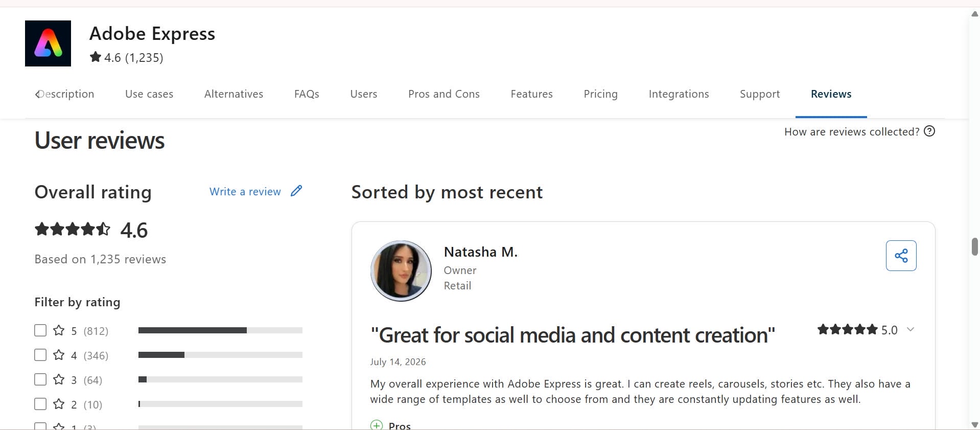This screenshot has width=980, height=430.
Task: Click the left chevron in the tab bar
Action: click(37, 94)
